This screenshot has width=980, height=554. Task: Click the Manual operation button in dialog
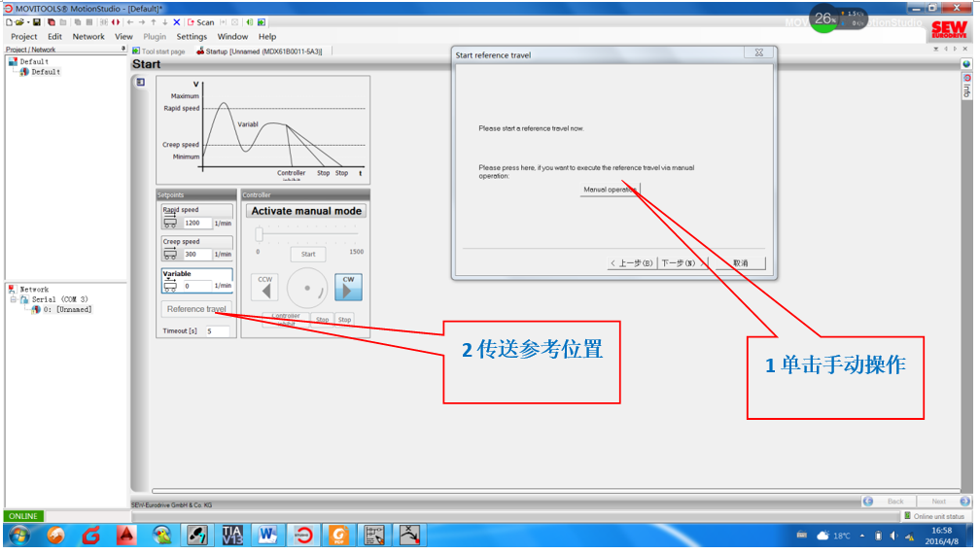tap(610, 190)
